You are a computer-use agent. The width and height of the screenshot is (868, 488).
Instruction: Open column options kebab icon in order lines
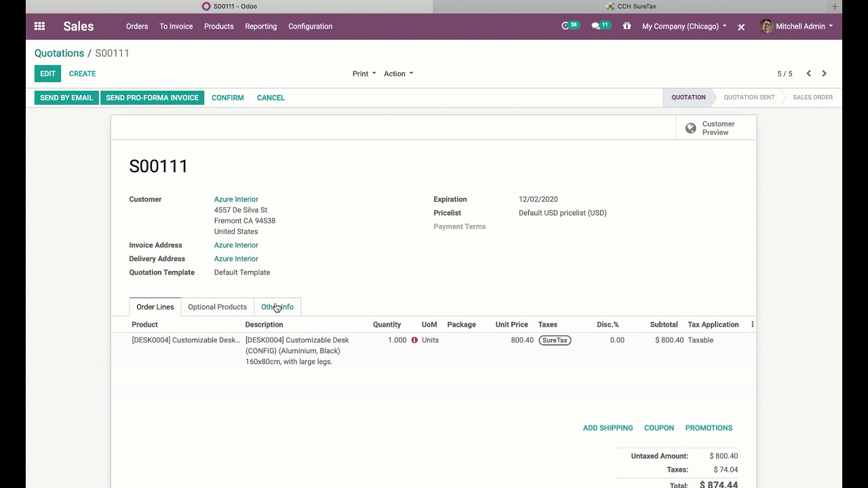click(752, 325)
